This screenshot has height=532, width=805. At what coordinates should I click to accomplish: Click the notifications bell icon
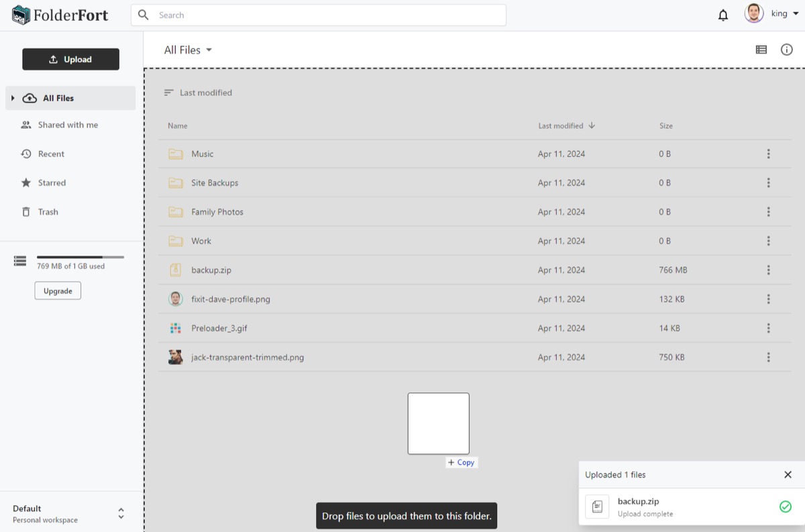723,15
